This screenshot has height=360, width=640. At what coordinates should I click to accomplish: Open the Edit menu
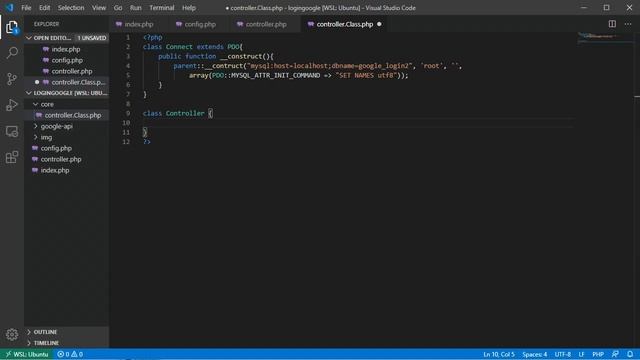pos(44,8)
